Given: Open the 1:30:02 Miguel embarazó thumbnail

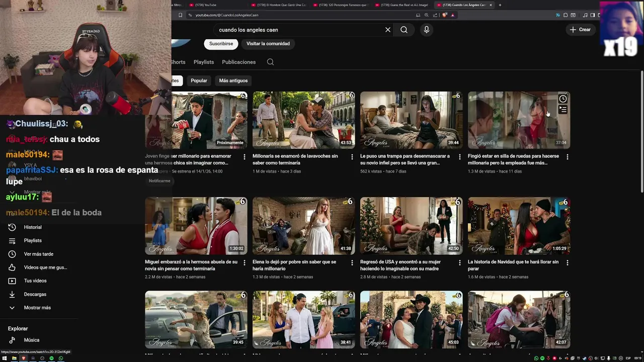Looking at the screenshot, I should click(196, 226).
